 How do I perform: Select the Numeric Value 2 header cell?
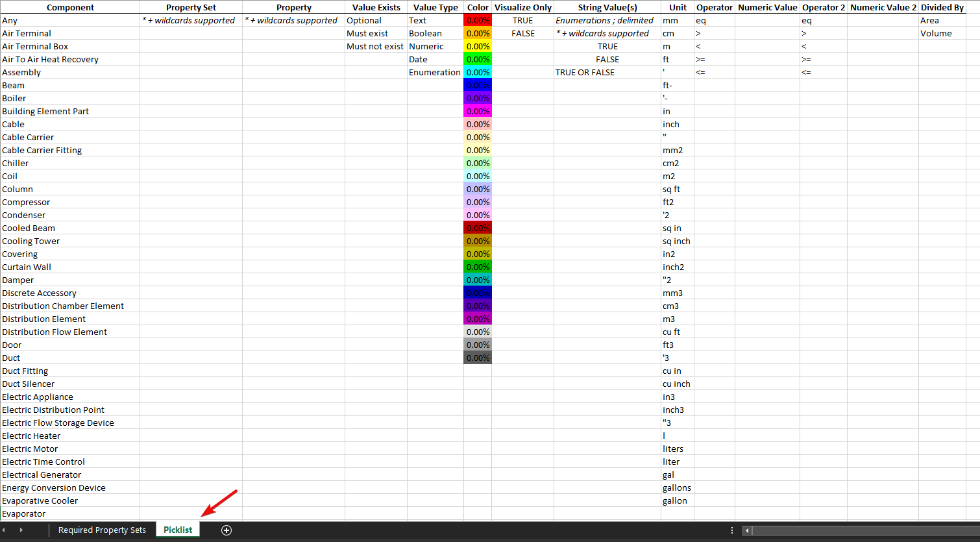(883, 7)
